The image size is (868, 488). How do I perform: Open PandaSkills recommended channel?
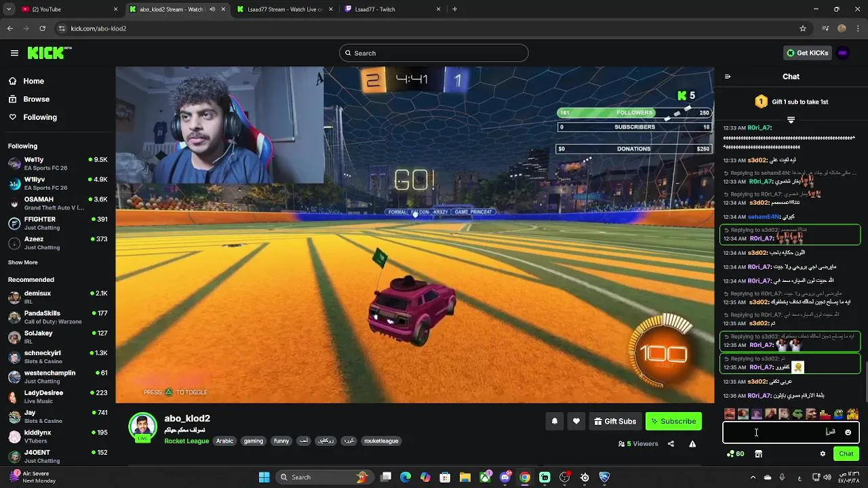58,317
